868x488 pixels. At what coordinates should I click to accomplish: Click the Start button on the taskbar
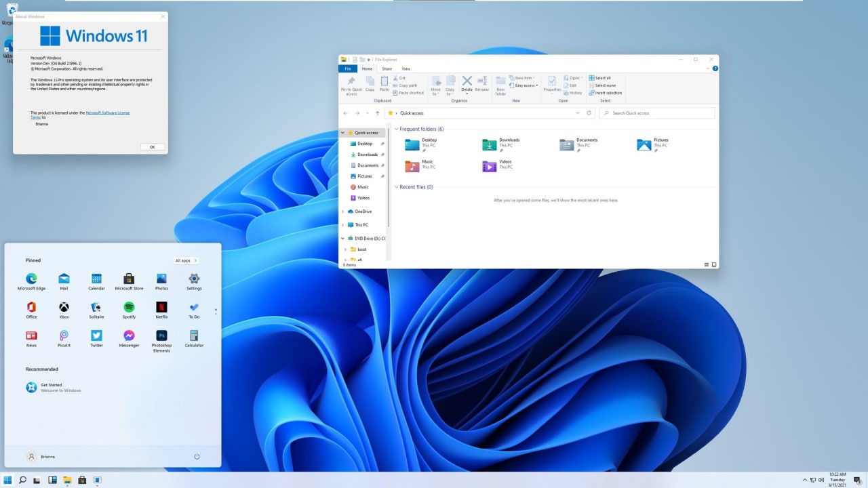coord(7,480)
